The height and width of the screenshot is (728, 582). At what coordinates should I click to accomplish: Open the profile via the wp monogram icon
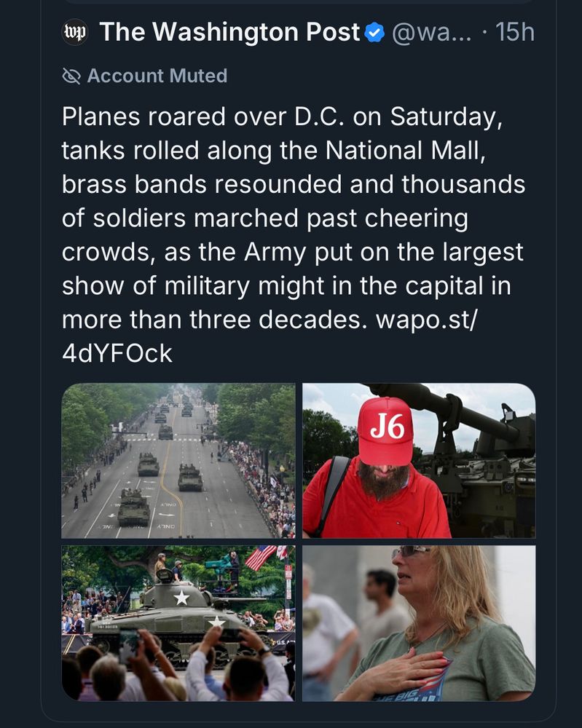tap(75, 31)
